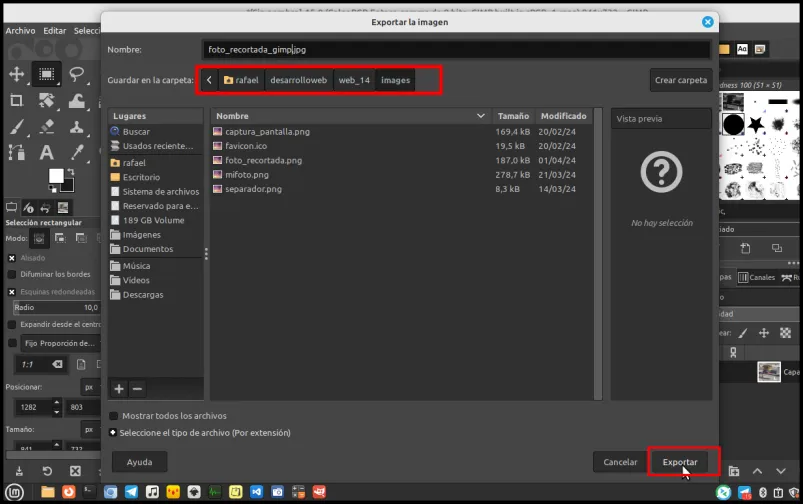Go back in folder path with chevron
This screenshot has height=504, width=803.
click(x=209, y=80)
